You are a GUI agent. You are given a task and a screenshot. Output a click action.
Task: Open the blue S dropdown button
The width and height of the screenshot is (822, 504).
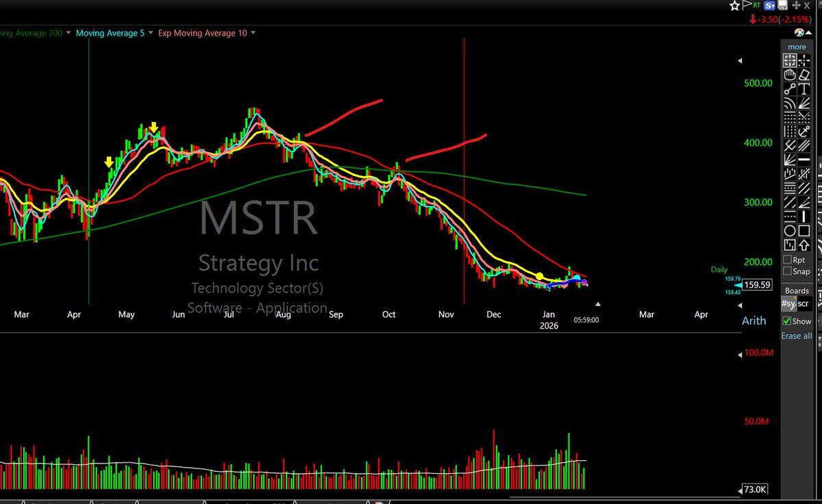(x=769, y=5)
